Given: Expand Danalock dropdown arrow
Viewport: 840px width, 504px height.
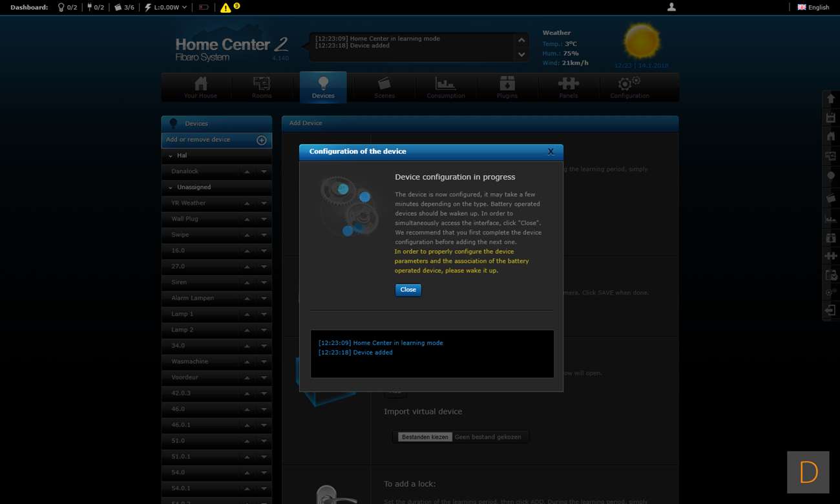Looking at the screenshot, I should pos(264,172).
